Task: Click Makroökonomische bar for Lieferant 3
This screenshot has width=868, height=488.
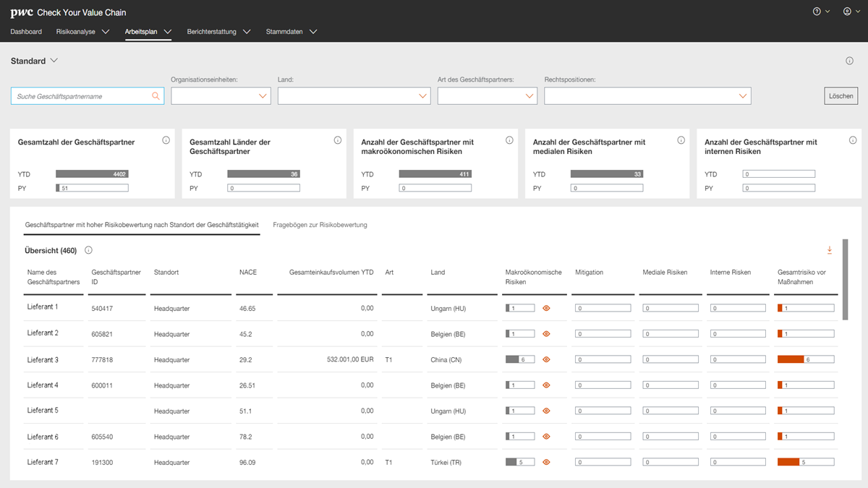Action: pos(520,359)
